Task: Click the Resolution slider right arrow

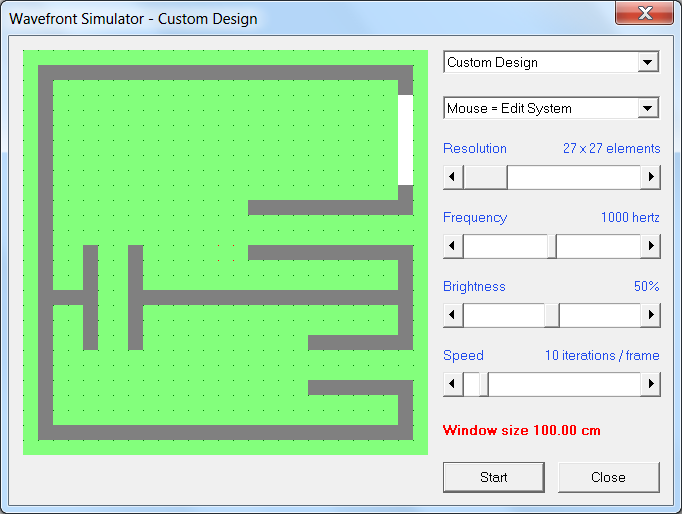Action: point(650,177)
